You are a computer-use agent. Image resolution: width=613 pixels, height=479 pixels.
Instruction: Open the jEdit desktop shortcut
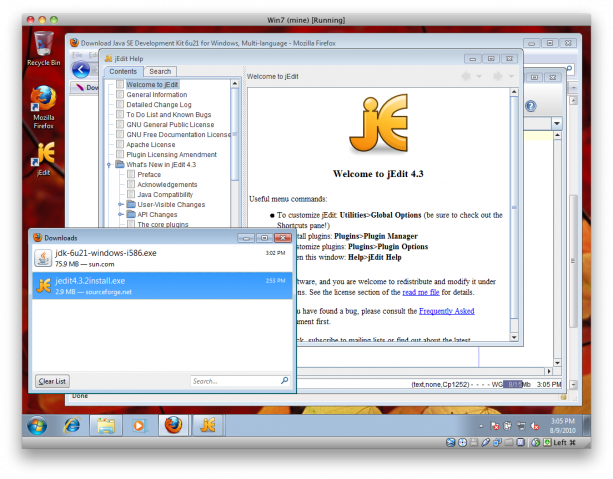coord(44,159)
